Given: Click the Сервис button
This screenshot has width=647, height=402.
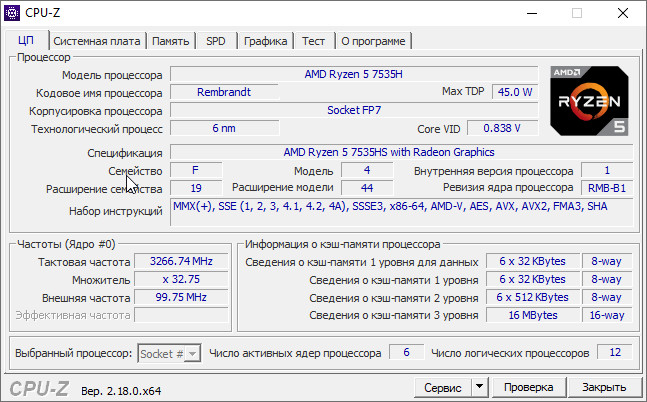Looking at the screenshot, I should [x=443, y=387].
